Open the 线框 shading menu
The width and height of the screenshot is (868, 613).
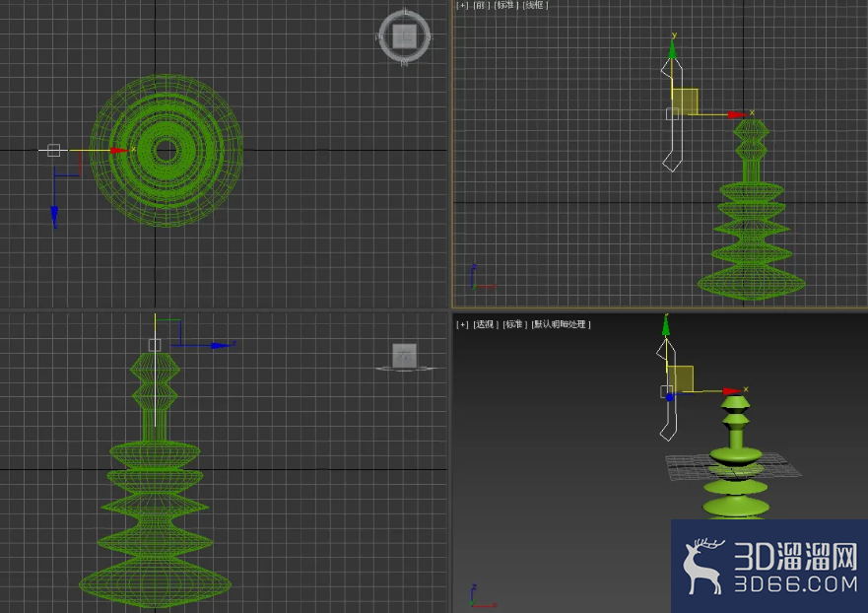(x=535, y=5)
